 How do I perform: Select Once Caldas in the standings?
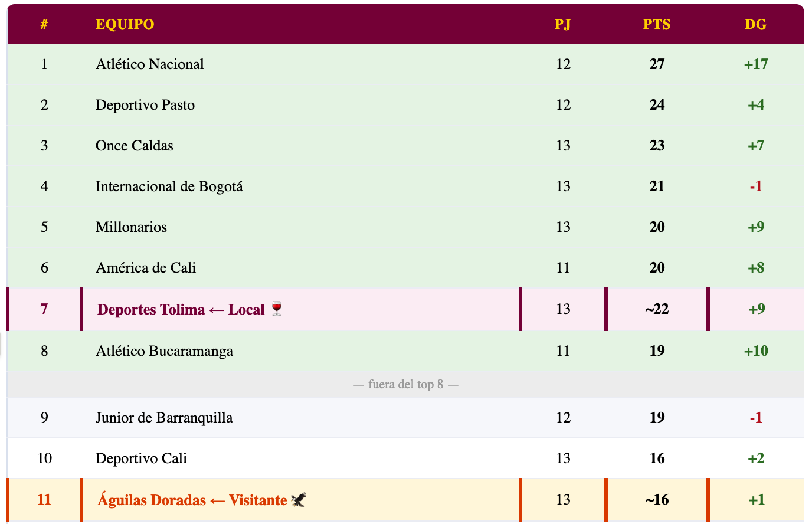click(135, 146)
